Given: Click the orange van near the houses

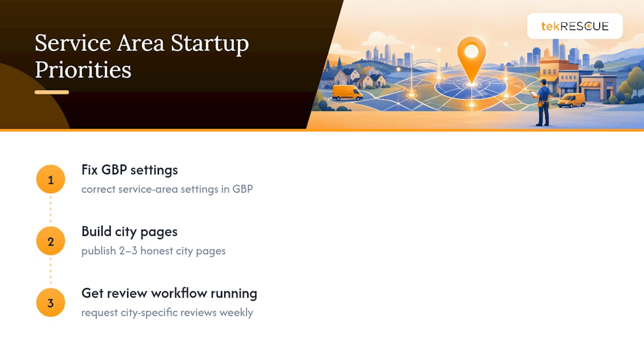Looking at the screenshot, I should point(348,93).
